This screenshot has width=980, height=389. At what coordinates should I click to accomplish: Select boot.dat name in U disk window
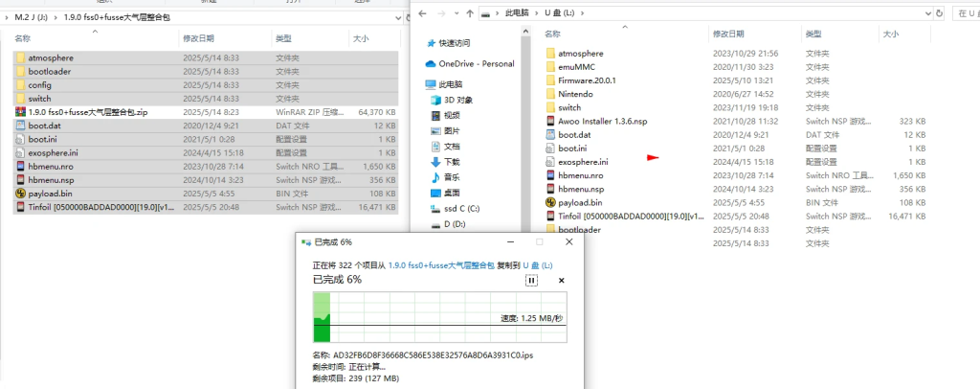pyautogui.click(x=574, y=135)
